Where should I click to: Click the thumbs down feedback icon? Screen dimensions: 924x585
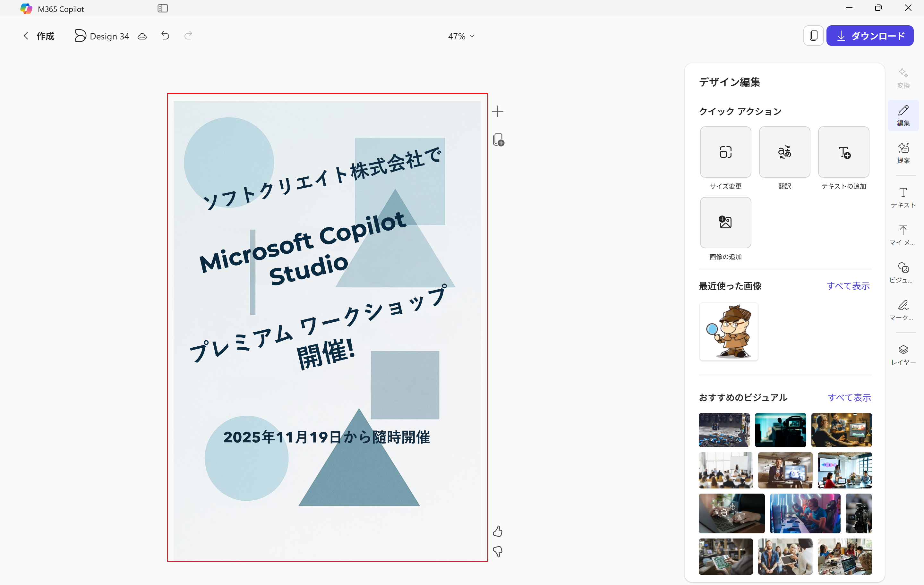(x=498, y=552)
